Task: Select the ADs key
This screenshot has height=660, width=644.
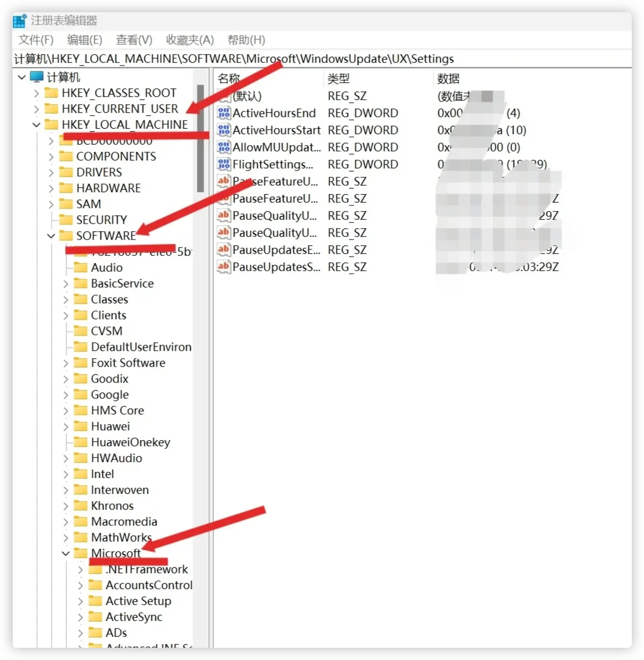Action: pos(116,633)
